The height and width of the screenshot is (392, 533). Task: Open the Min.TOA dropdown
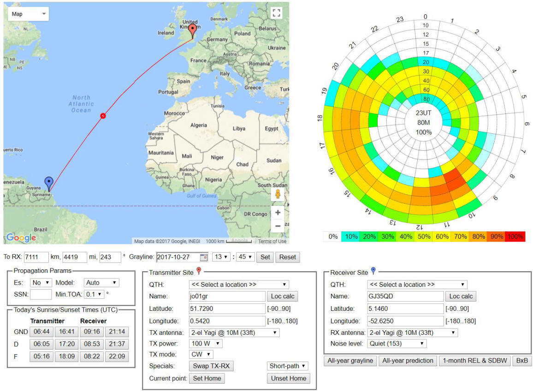94,294
